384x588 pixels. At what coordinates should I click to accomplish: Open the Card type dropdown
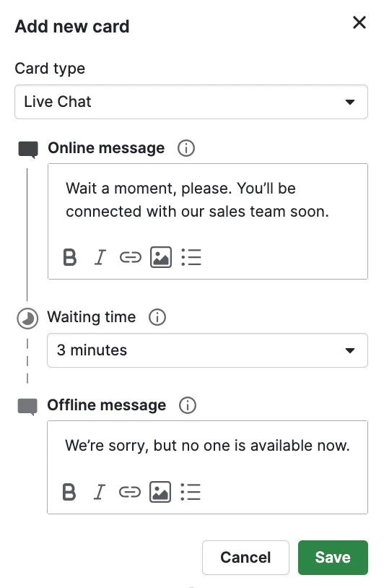pyautogui.click(x=191, y=102)
